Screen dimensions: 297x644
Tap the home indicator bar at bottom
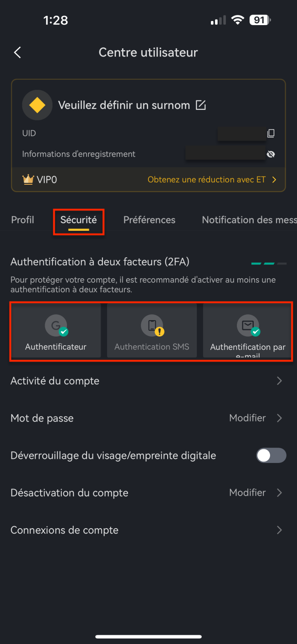click(x=148, y=636)
